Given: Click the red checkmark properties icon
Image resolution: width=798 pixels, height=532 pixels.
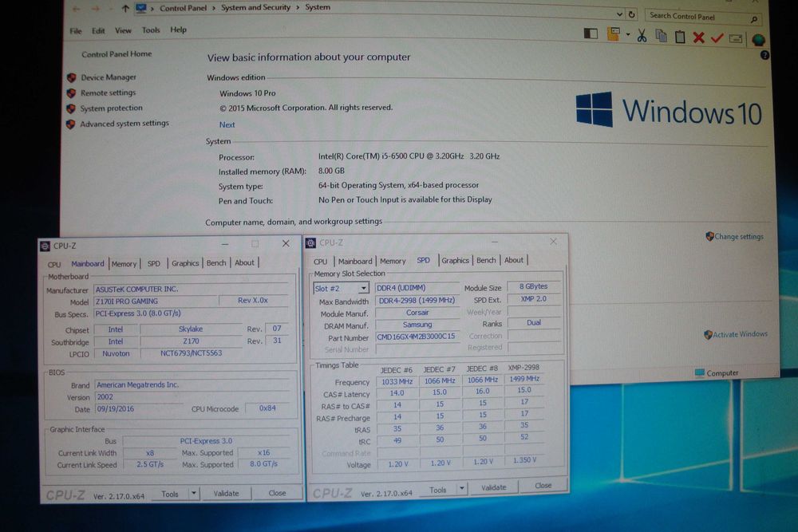Looking at the screenshot, I should 717,38.
